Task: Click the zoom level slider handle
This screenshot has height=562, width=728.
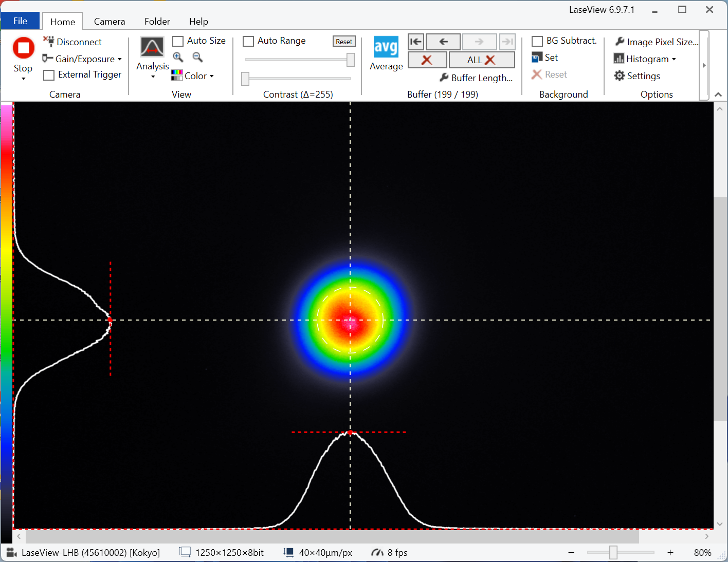Action: (613, 552)
